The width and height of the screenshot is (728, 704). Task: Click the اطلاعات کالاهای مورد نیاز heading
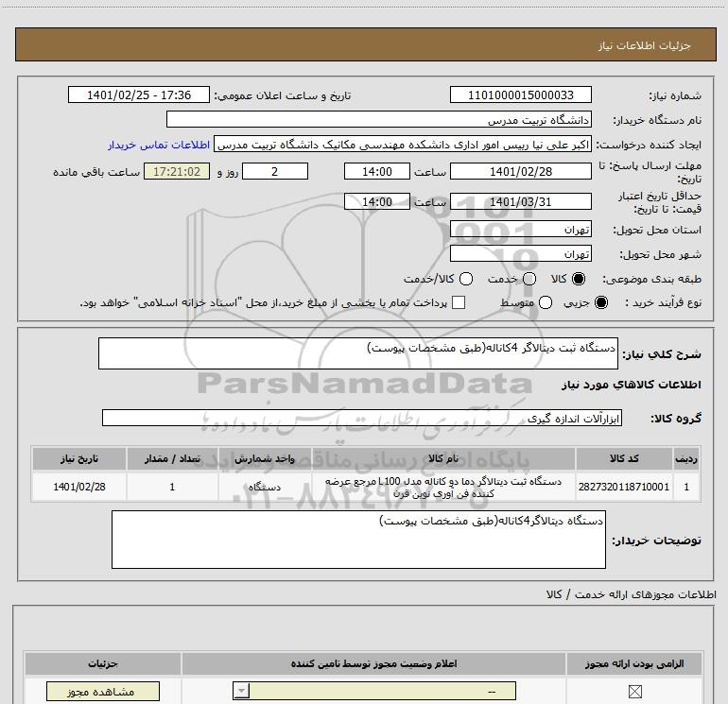tap(631, 385)
